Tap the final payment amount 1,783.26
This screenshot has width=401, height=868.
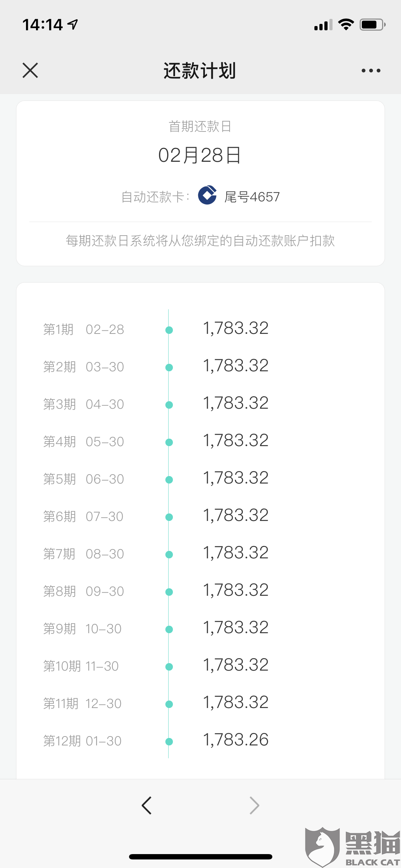(236, 740)
